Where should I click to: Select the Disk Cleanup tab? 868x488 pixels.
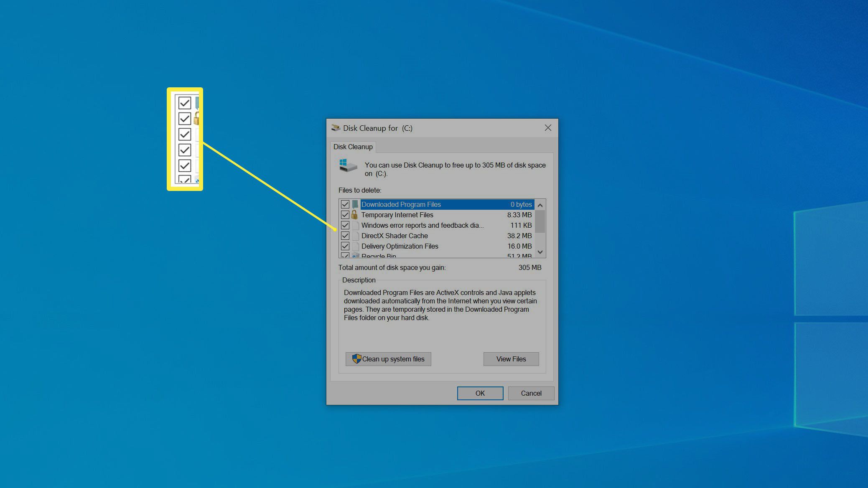tap(353, 147)
